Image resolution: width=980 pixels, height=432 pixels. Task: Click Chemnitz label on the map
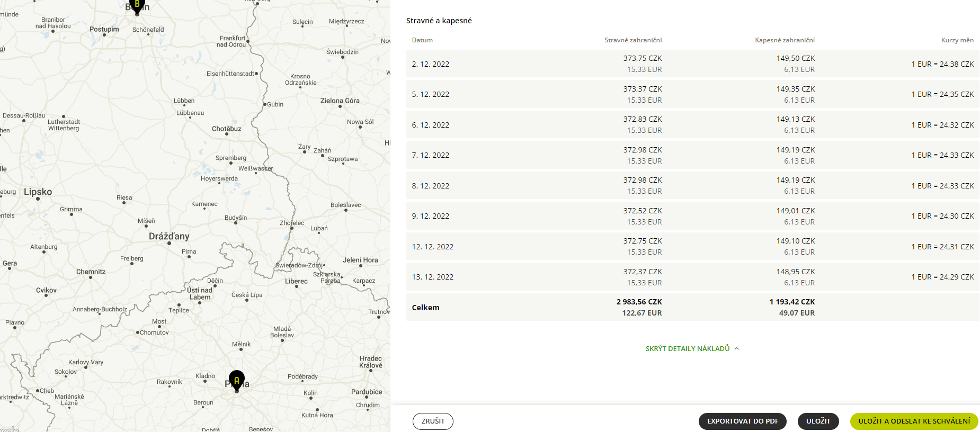(x=91, y=272)
